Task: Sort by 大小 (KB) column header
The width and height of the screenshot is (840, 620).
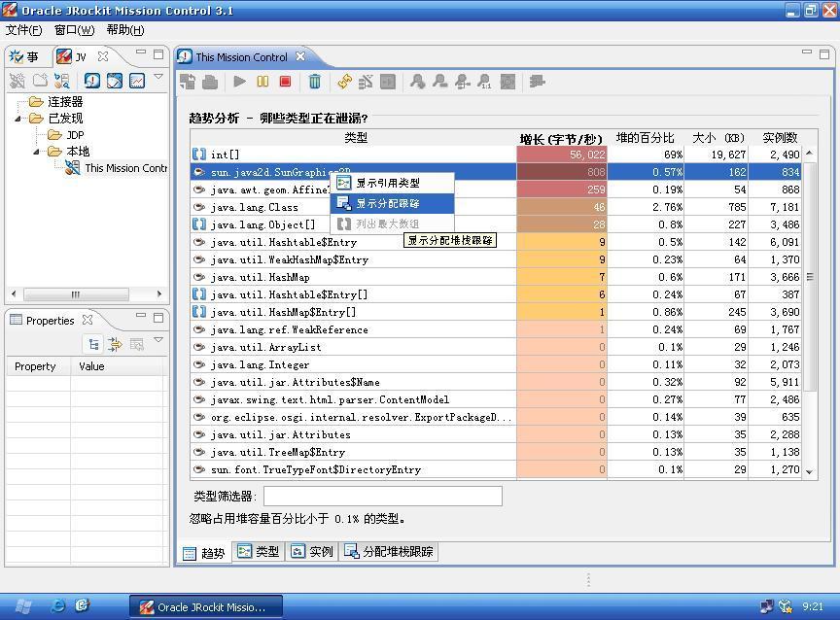Action: [717, 138]
